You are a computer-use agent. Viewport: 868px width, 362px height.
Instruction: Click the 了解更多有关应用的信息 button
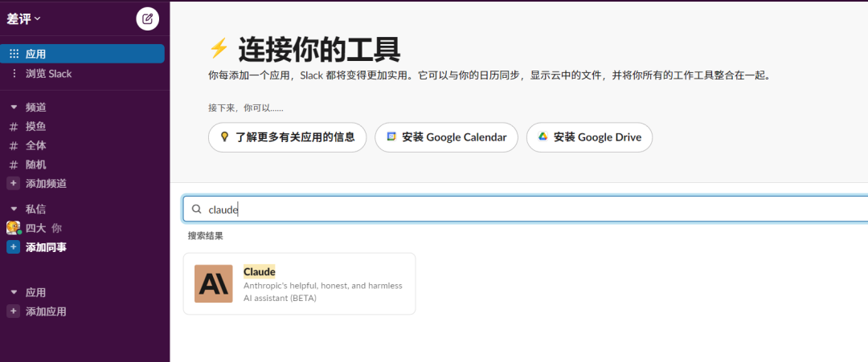287,137
